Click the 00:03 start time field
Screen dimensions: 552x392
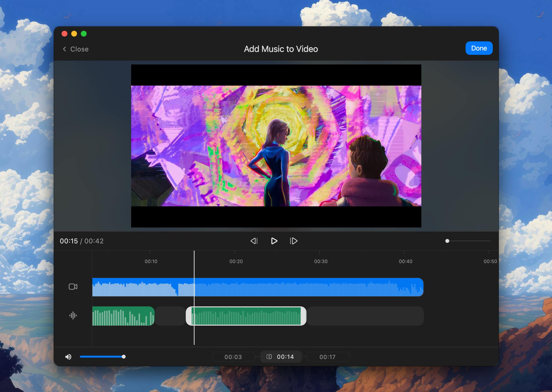tap(233, 357)
